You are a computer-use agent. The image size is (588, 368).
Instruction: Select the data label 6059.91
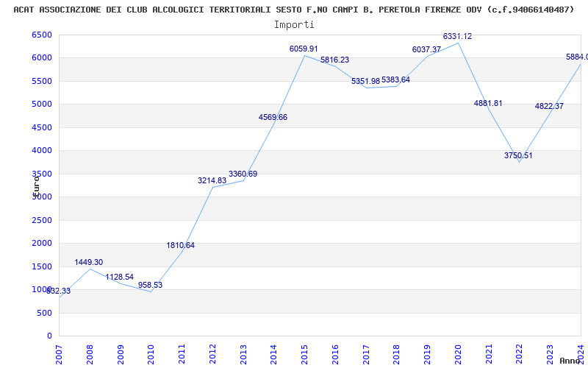point(304,49)
